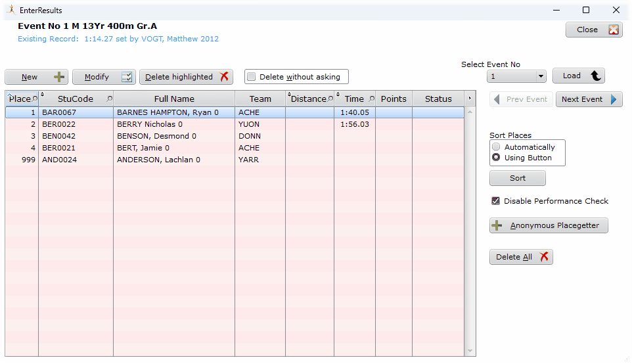This screenshot has width=632, height=364.
Task: Click the New button
Action: click(x=36, y=77)
